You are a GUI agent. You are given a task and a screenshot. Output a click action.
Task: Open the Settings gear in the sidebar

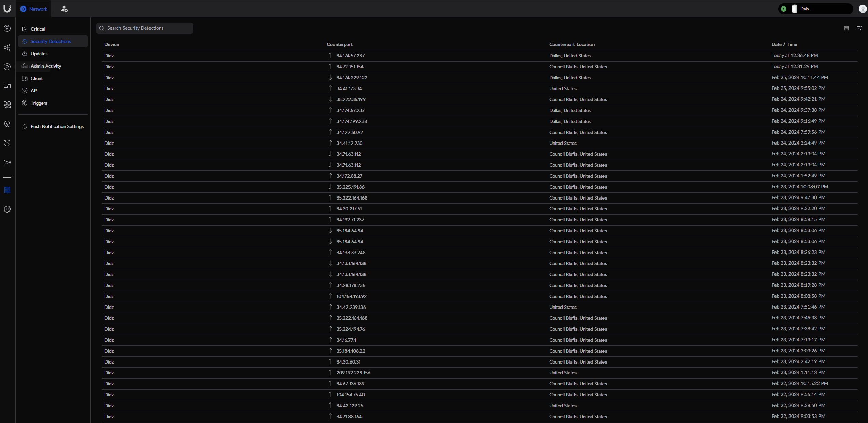(7, 209)
